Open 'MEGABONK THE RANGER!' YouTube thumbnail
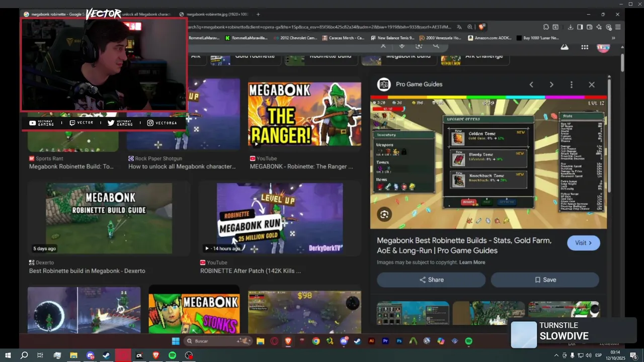Image resolution: width=644 pixels, height=362 pixels. [x=304, y=114]
